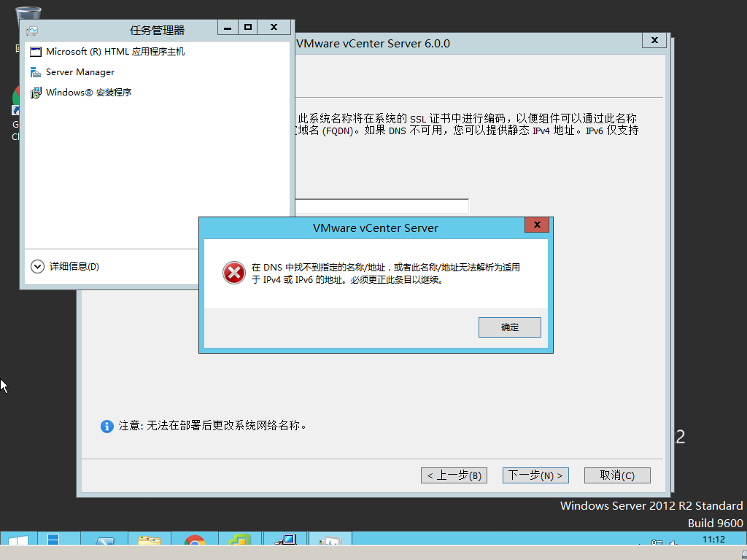747x560 pixels.
Task: Click the DNS error message text
Action: click(x=385, y=273)
